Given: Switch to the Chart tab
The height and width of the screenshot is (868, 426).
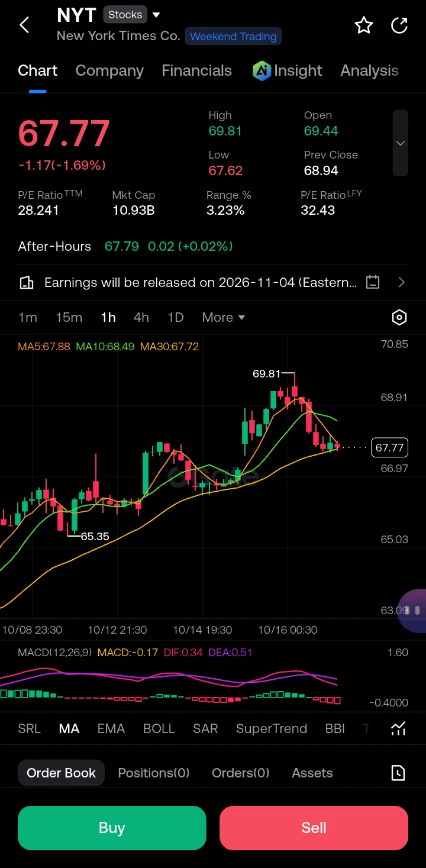Looking at the screenshot, I should [x=37, y=71].
